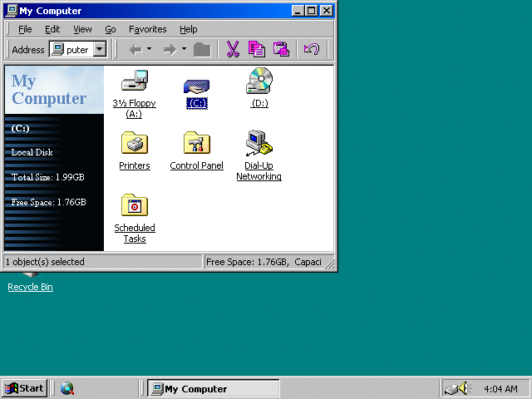Click the Start button
The height and width of the screenshot is (399, 532).
(24, 388)
